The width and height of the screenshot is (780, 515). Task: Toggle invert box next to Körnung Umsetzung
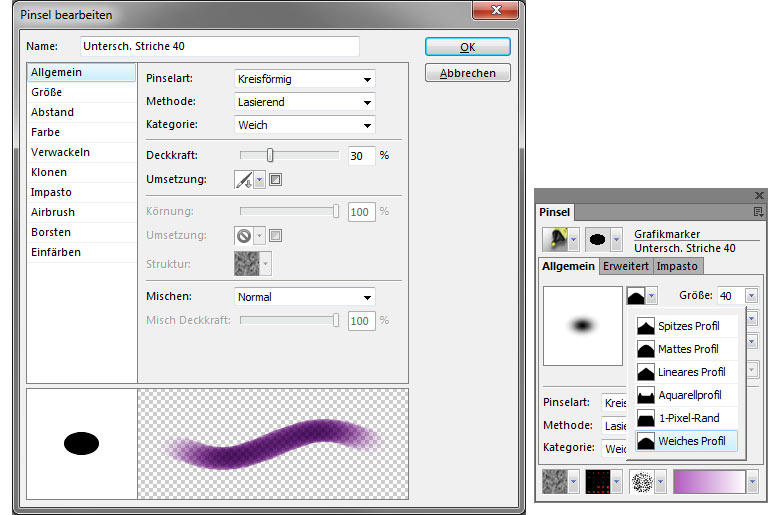(x=275, y=235)
